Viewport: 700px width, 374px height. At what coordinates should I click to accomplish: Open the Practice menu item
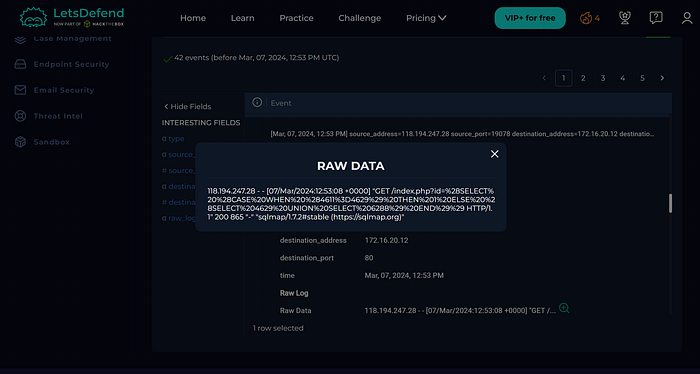[296, 18]
